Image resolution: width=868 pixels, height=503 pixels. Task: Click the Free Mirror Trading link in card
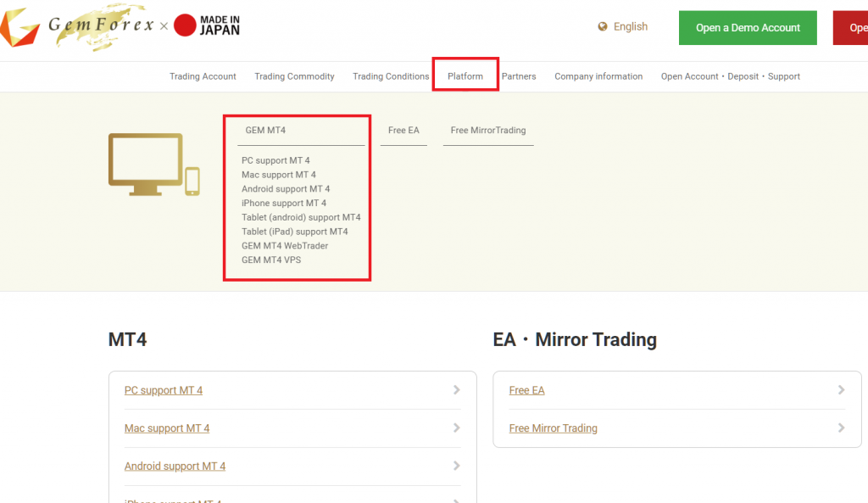[x=553, y=428]
